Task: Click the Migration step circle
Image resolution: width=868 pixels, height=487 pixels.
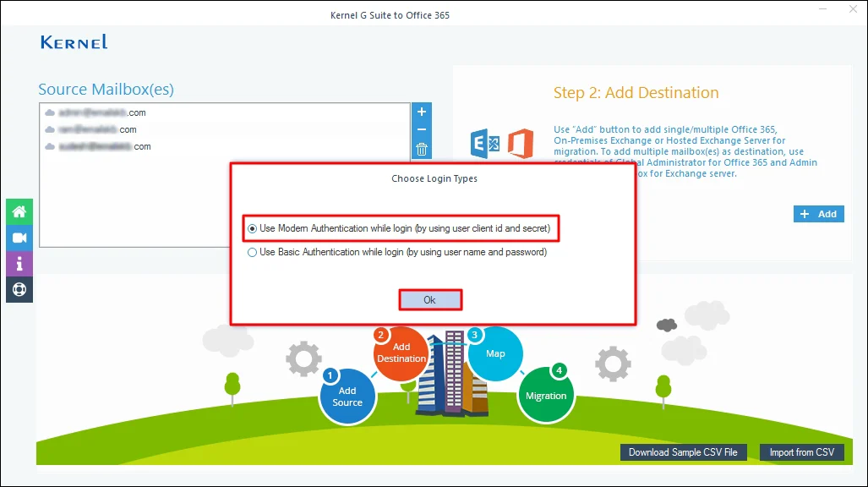Action: coord(546,395)
